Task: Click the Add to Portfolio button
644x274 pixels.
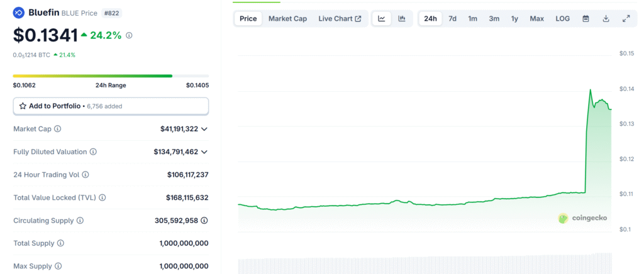Action: [111, 106]
